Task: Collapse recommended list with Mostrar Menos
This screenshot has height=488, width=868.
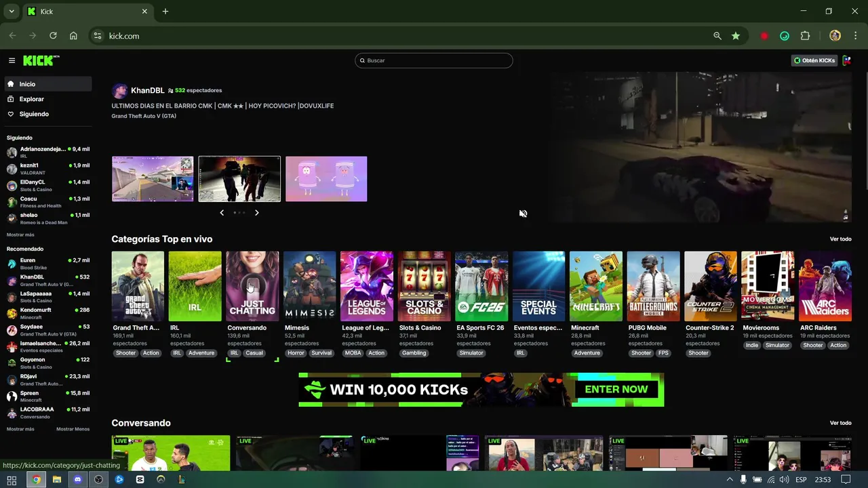Action: (x=73, y=429)
